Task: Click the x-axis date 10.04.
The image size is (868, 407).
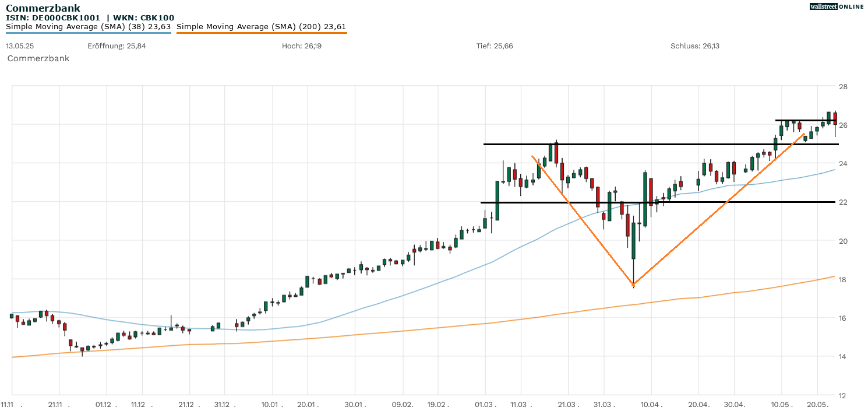Action: pos(651,404)
